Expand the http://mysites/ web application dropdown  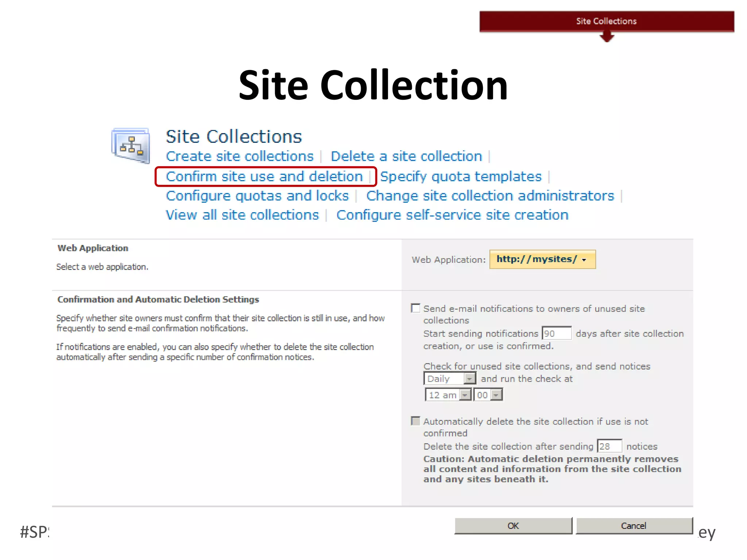pyautogui.click(x=542, y=259)
